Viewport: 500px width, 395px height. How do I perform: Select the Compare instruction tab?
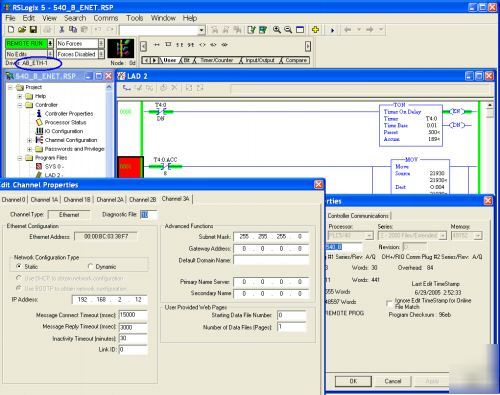[x=296, y=60]
